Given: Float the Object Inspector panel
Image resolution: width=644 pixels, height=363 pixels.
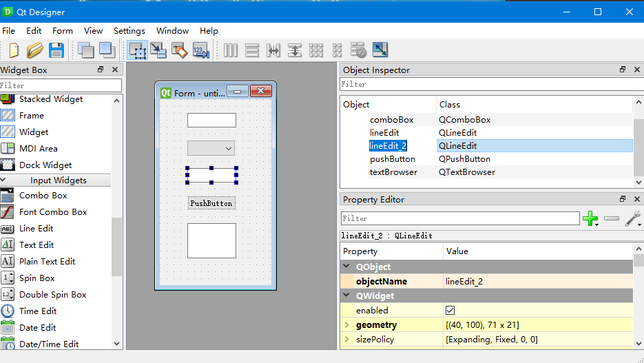Looking at the screenshot, I should click(623, 70).
